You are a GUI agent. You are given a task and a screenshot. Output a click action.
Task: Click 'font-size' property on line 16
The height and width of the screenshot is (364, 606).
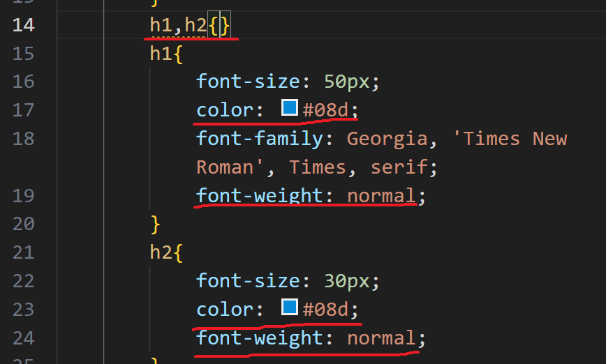tap(248, 82)
